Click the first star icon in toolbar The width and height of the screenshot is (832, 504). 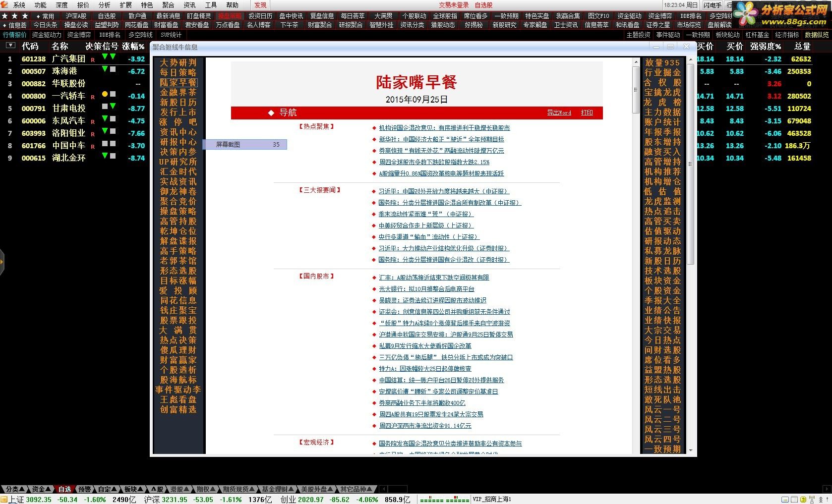[5, 16]
